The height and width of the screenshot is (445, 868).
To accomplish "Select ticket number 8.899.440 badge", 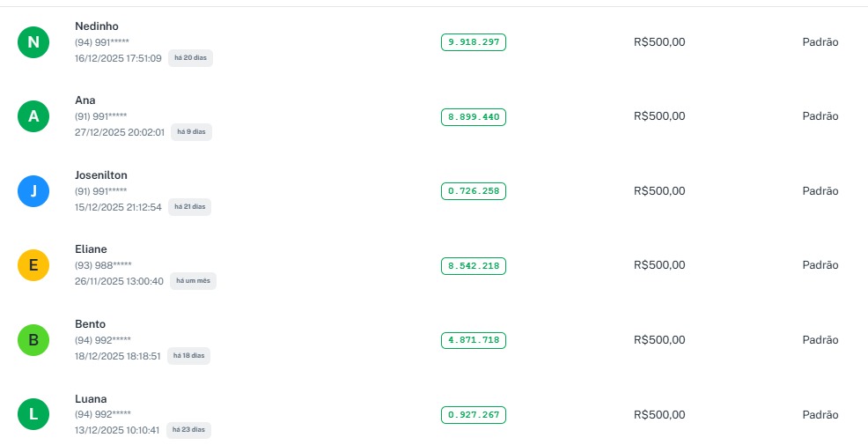I will [474, 116].
